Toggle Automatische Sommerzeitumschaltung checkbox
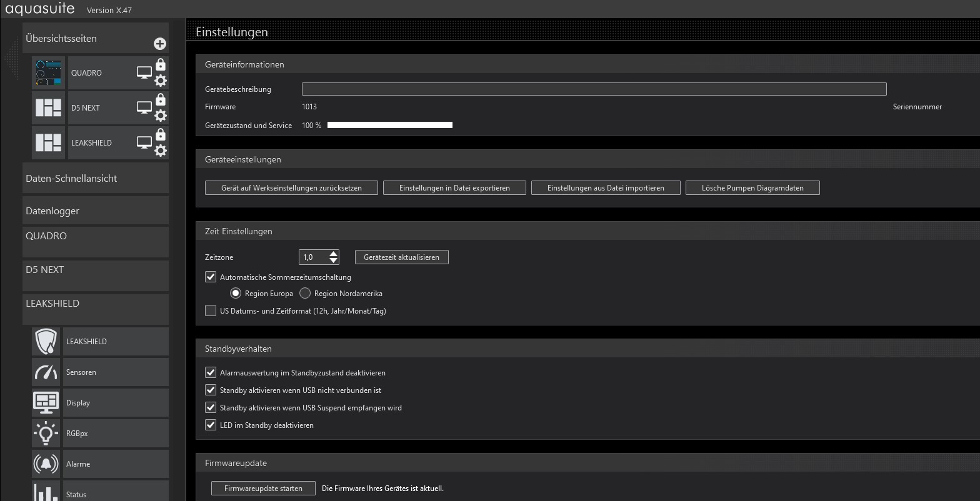Screen dimensions: 980x501 [211, 277]
